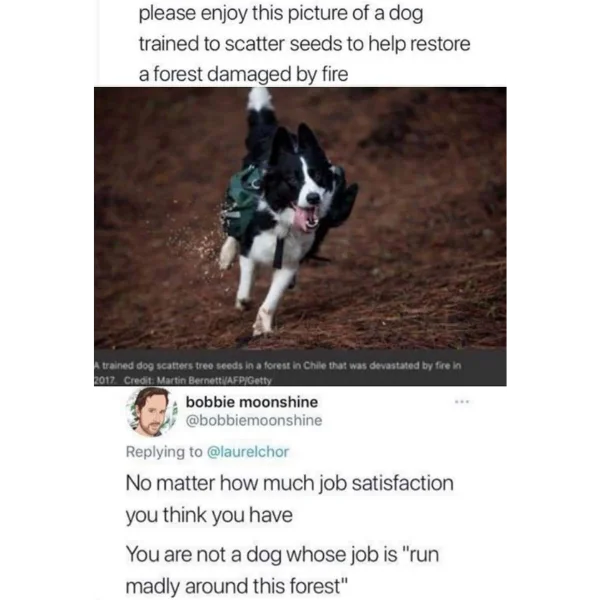The image size is (600, 600).
Task: Click the dog's green seed backpack
Action: (243, 203)
